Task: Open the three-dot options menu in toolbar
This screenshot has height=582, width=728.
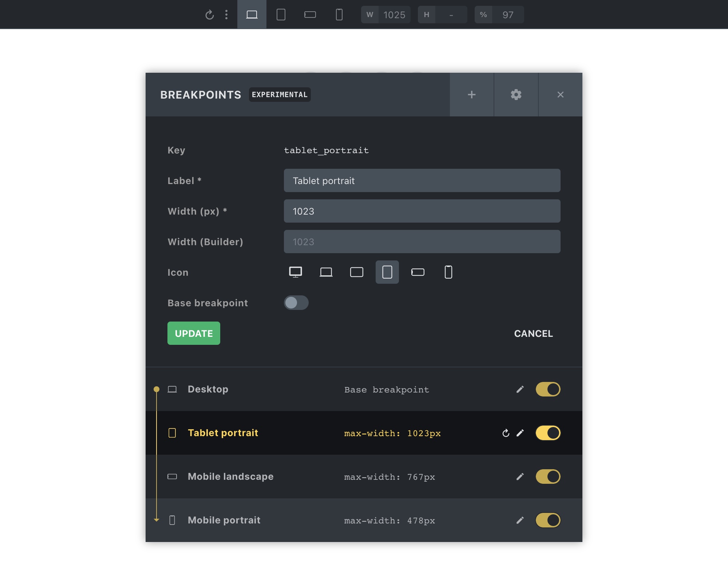Action: click(226, 15)
